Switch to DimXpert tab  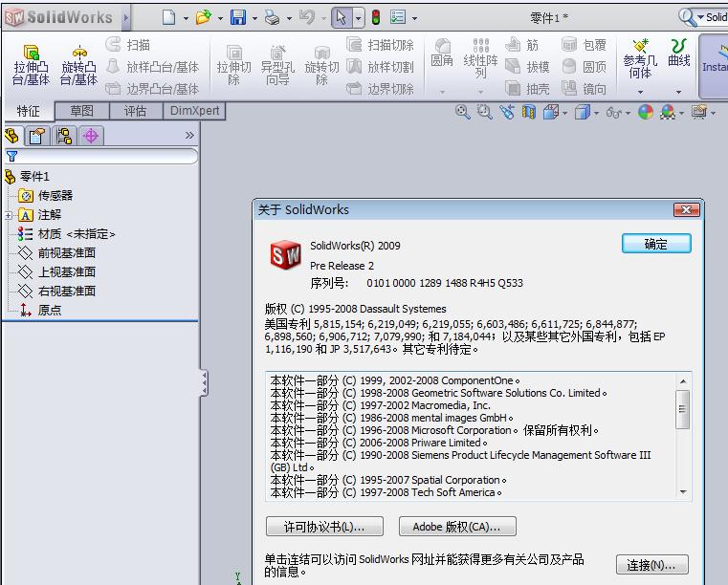[x=194, y=111]
